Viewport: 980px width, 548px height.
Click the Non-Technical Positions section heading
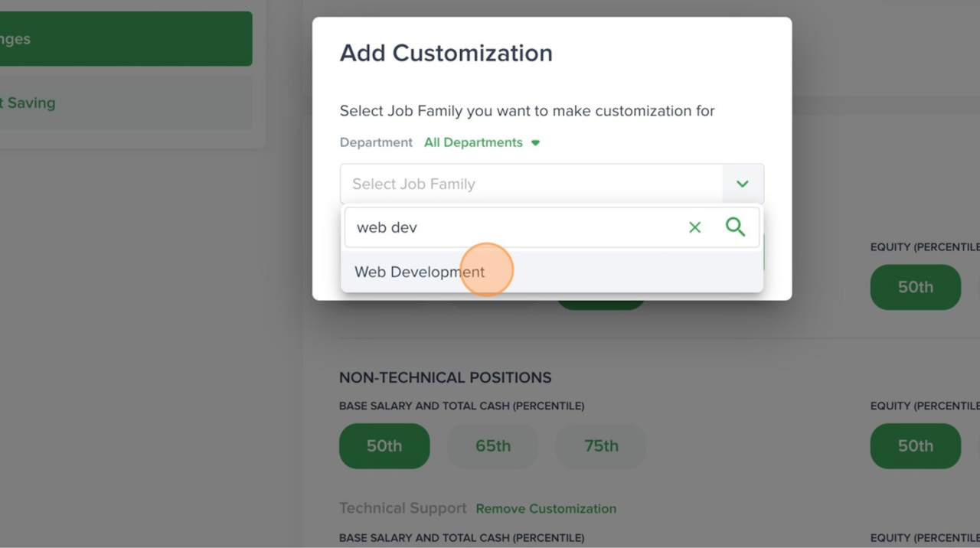[445, 378]
